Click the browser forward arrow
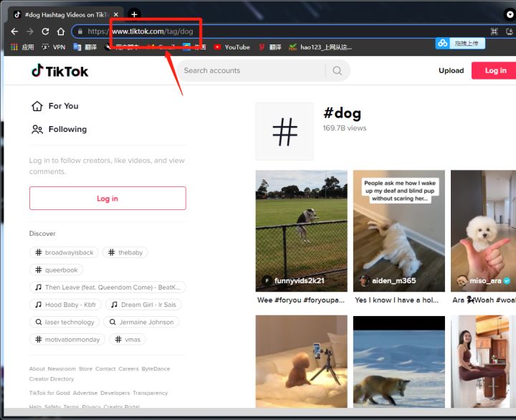The width and height of the screenshot is (516, 420). (30, 32)
